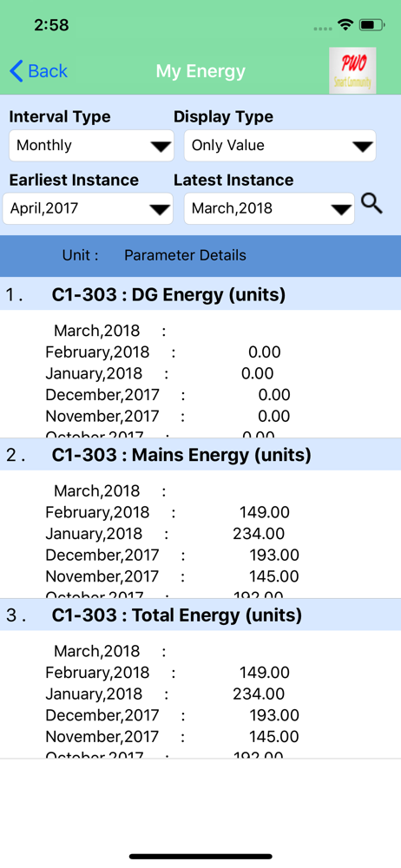401x868 pixels.
Task: Open the Display Type Only Value dropdown
Action: pos(279,146)
